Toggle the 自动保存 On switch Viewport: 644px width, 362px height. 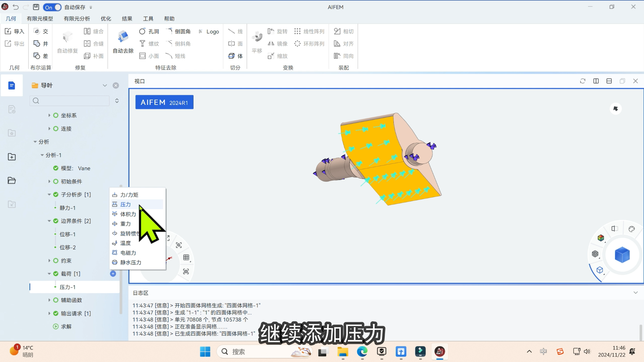point(52,7)
